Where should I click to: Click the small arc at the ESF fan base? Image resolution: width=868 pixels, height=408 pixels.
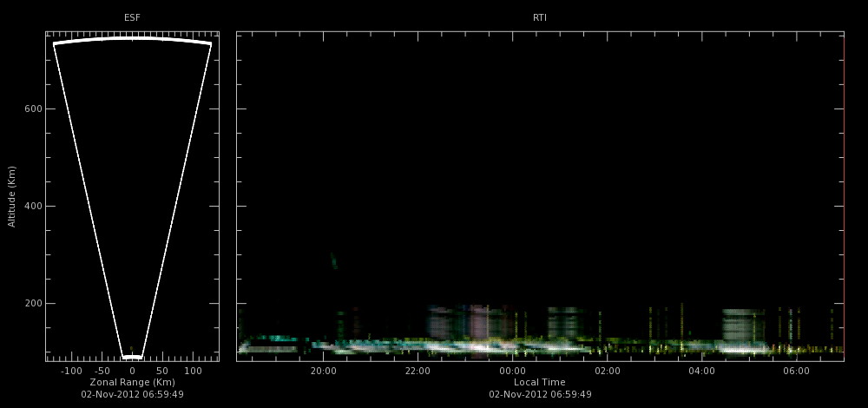[132, 357]
